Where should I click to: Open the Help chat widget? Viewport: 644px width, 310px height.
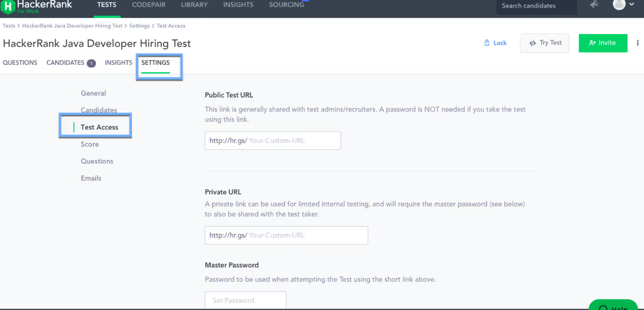[x=613, y=305]
